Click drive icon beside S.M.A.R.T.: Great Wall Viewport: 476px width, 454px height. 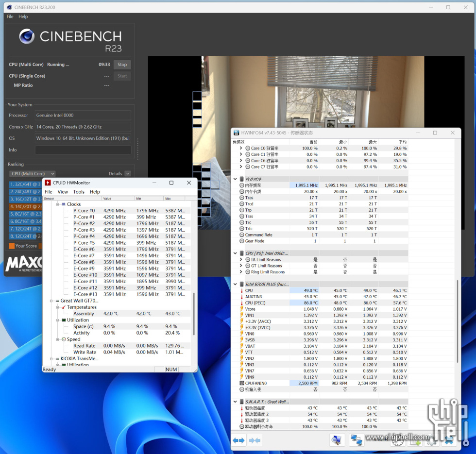click(x=242, y=402)
